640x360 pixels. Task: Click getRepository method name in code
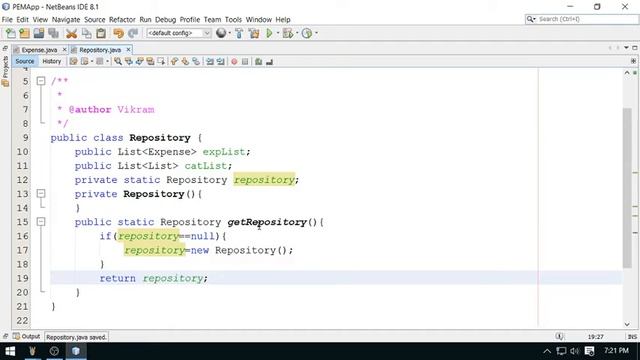click(267, 222)
